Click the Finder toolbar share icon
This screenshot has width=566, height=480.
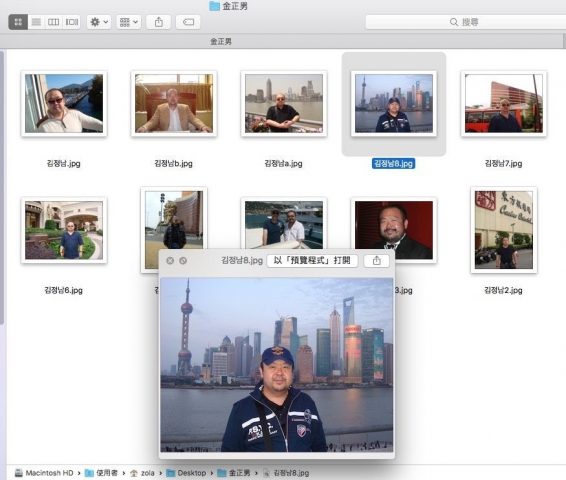[158, 22]
